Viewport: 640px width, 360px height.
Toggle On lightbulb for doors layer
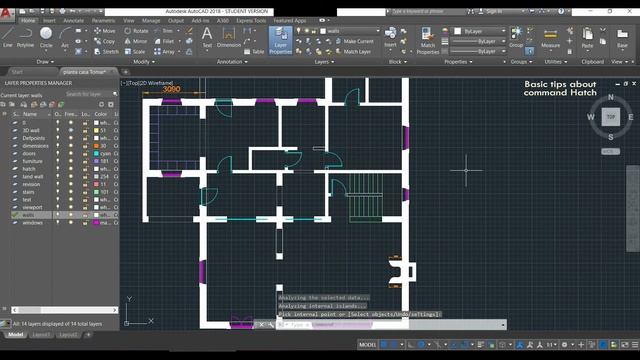coord(58,153)
